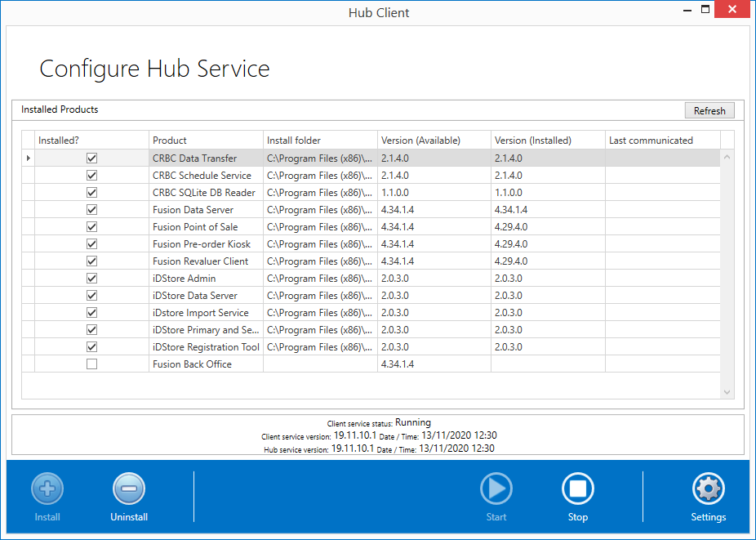The height and width of the screenshot is (540, 756).
Task: Toggle iDStore Data Server checkbox
Action: (91, 296)
